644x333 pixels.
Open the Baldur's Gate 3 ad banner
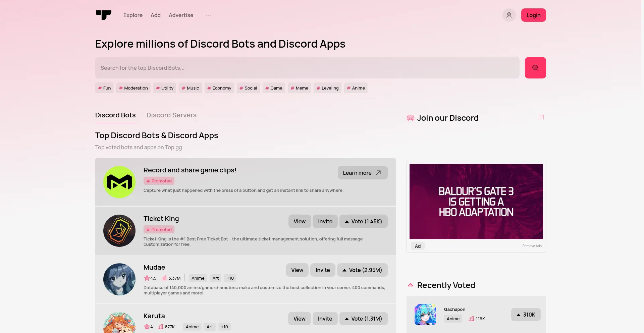[x=476, y=202]
